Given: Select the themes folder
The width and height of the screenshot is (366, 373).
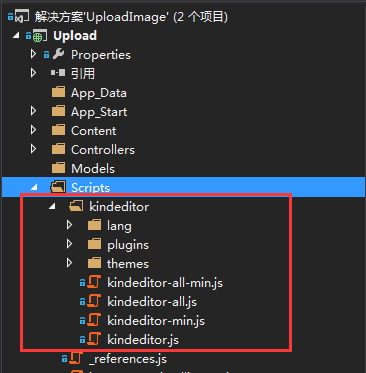Looking at the screenshot, I should coord(128,264).
